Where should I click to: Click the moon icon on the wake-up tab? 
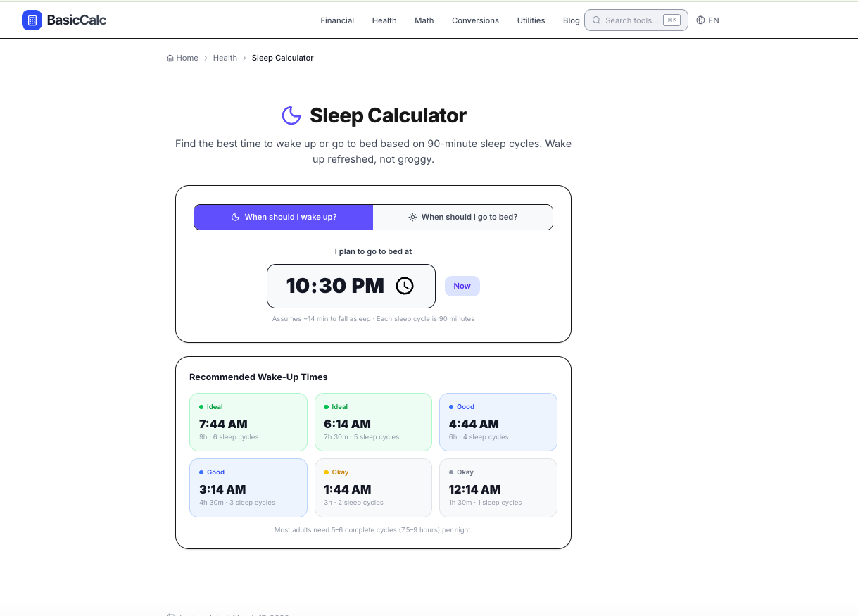[235, 217]
